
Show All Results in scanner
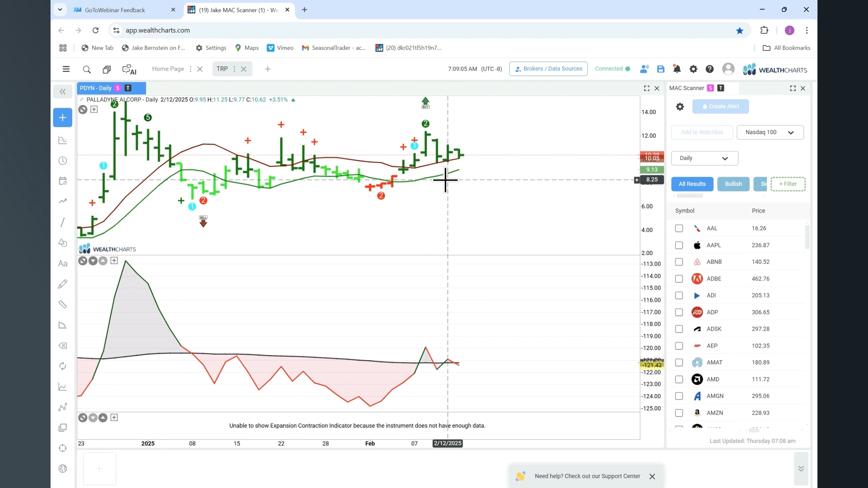pyautogui.click(x=692, y=184)
